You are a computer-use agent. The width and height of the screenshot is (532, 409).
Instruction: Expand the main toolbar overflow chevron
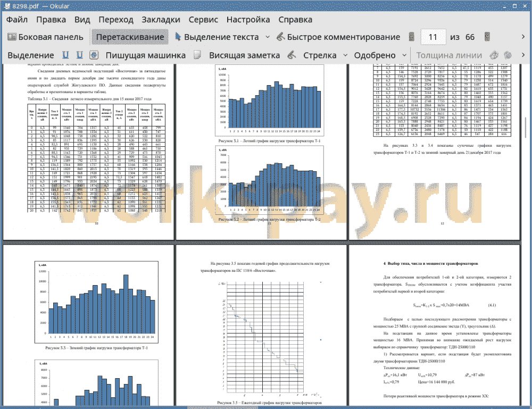point(523,37)
